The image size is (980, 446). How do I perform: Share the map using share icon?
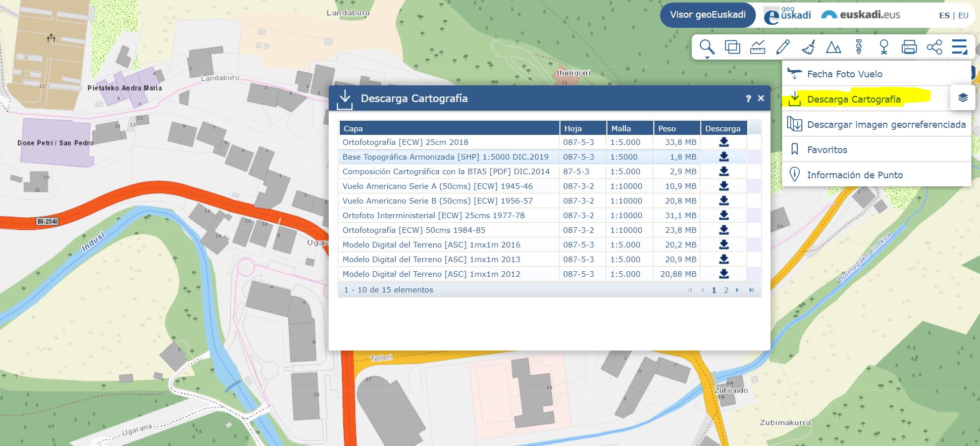pos(934,47)
